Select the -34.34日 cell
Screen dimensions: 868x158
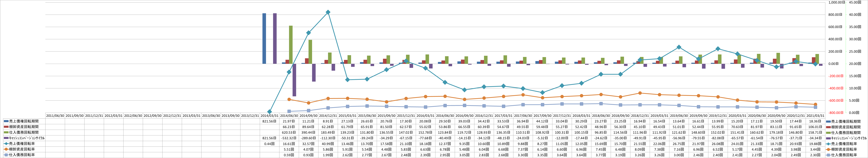816,138
